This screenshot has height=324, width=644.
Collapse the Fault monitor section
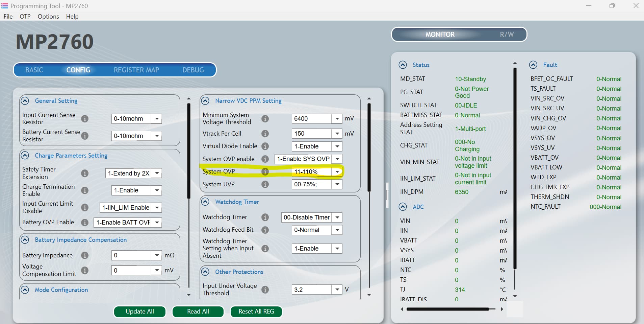pos(533,65)
